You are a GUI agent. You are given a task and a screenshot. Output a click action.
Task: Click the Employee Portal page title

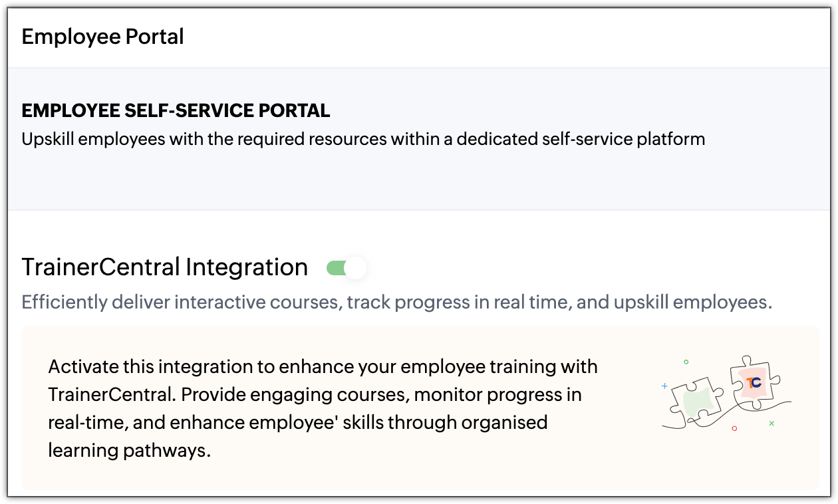pyautogui.click(x=102, y=37)
